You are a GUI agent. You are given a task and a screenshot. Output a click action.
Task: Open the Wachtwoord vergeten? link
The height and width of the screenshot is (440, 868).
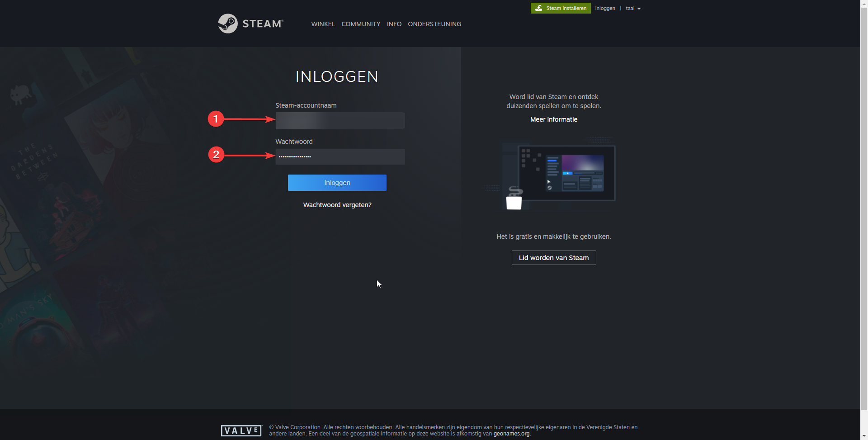point(337,205)
